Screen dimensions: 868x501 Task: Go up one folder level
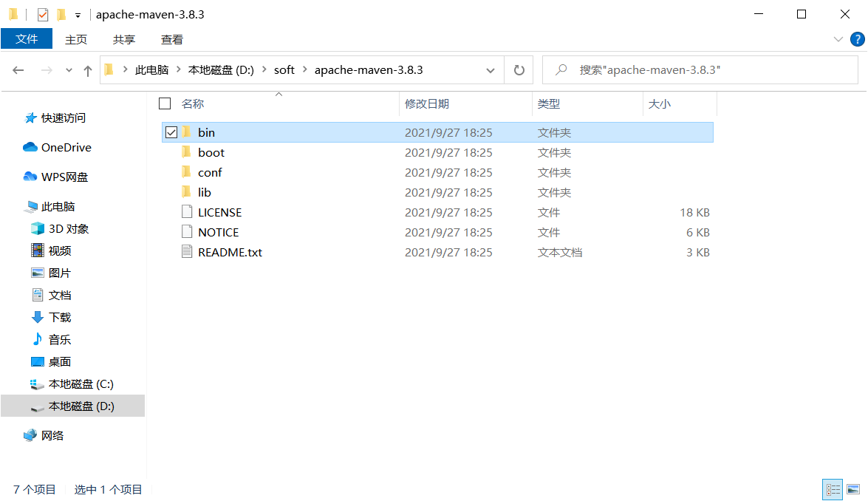pyautogui.click(x=87, y=70)
